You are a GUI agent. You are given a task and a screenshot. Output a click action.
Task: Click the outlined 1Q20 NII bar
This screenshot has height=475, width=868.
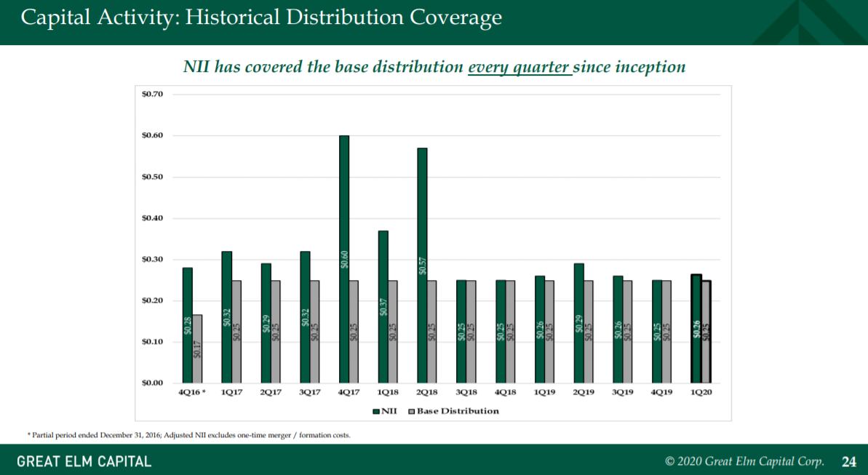(x=696, y=329)
